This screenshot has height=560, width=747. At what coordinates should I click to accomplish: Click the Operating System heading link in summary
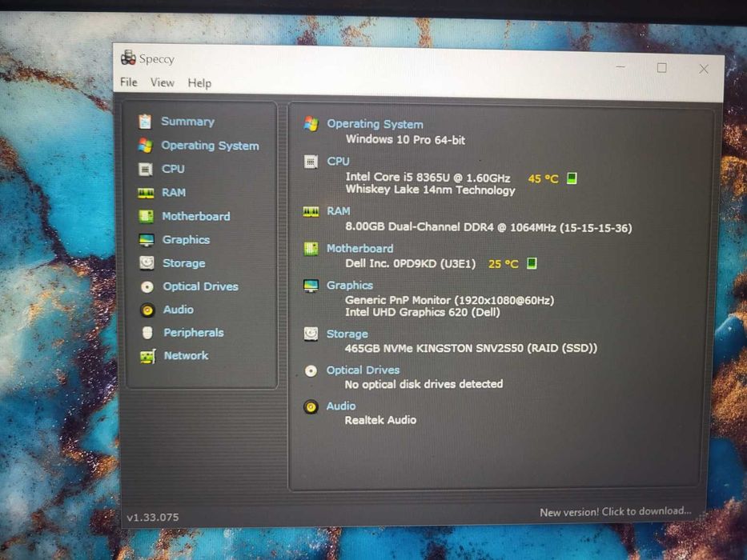click(375, 124)
